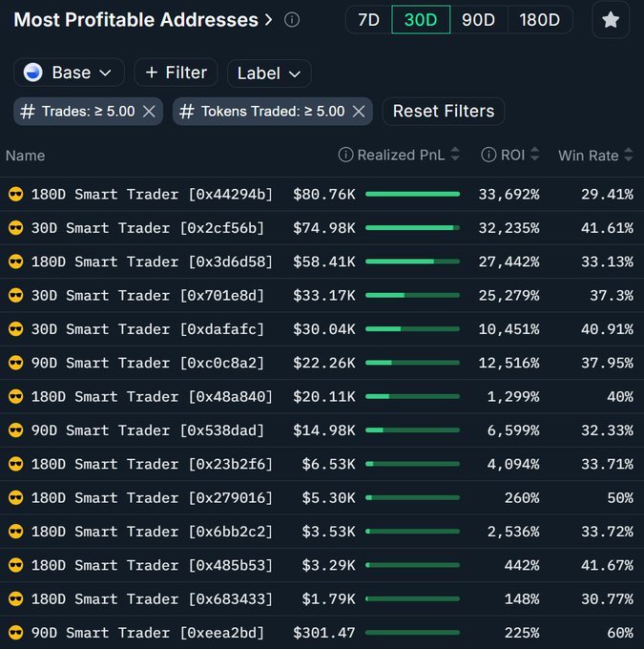Open the Base chain dropdown
The image size is (644, 649).
[69, 73]
